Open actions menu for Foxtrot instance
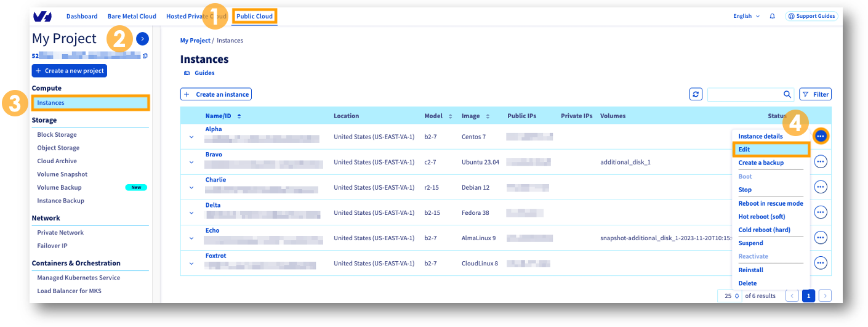The width and height of the screenshot is (868, 327). [x=821, y=262]
